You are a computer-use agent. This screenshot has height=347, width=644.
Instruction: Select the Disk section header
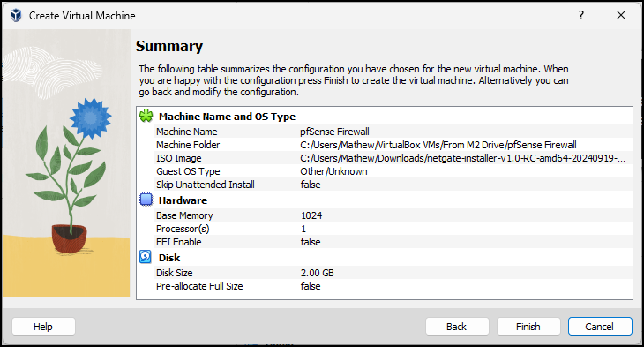(x=169, y=258)
